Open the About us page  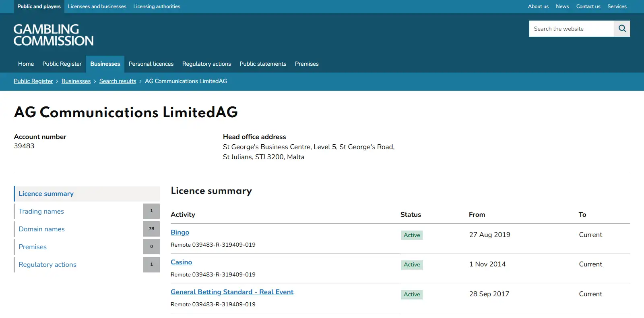538,6
